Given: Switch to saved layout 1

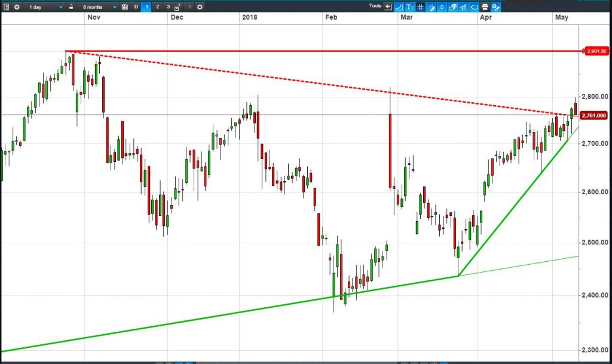Looking at the screenshot, I should point(146,7).
